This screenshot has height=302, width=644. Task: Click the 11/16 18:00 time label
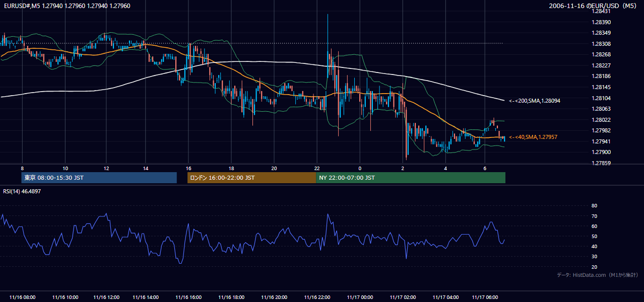click(231, 297)
